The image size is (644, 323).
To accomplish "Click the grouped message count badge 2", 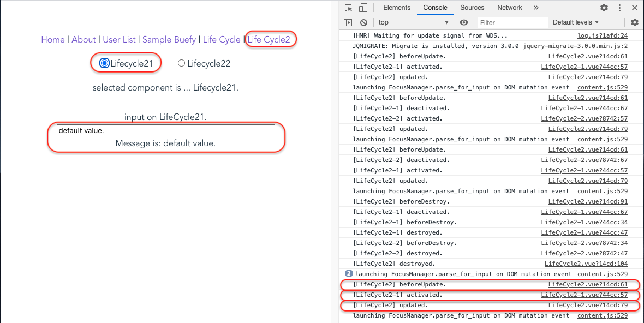I will (x=349, y=273).
